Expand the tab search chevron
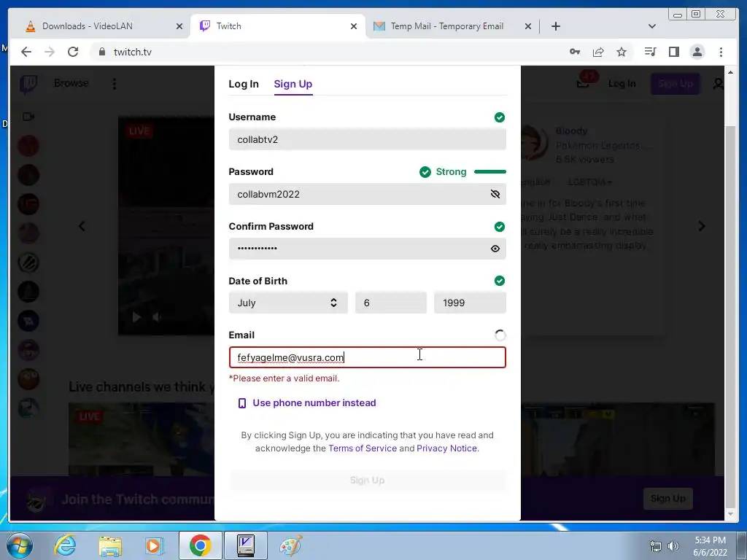747x560 pixels. click(x=652, y=26)
